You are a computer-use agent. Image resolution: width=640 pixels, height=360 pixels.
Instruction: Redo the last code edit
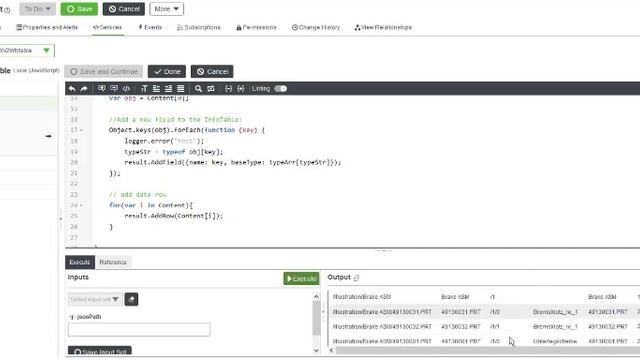point(84,89)
